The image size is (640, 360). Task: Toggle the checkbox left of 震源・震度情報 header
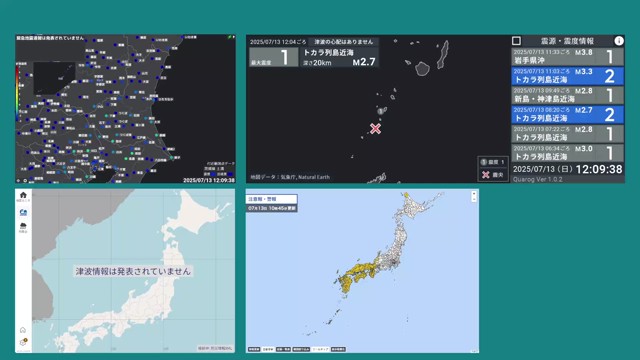point(516,41)
